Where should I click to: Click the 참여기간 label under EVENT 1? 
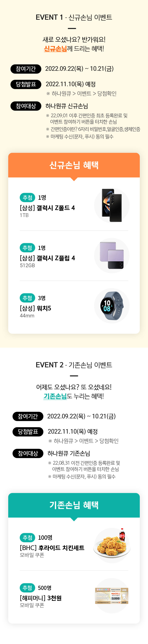[x=26, y=69]
